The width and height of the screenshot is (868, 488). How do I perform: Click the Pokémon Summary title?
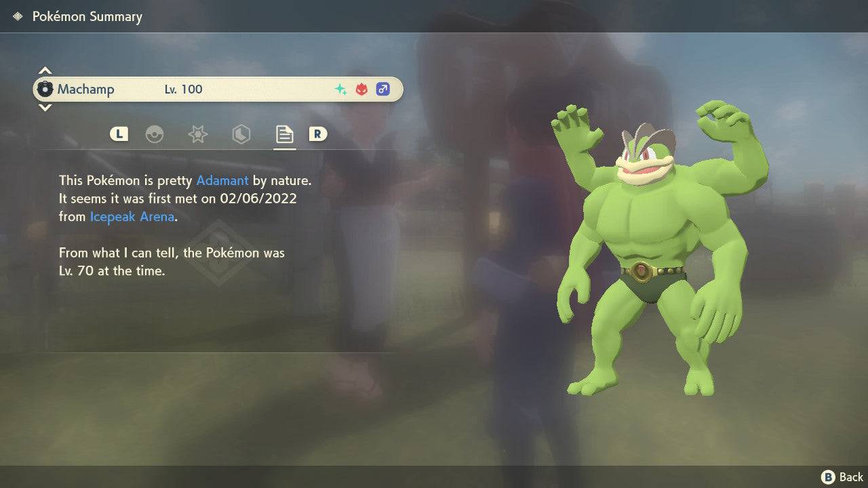(x=87, y=16)
